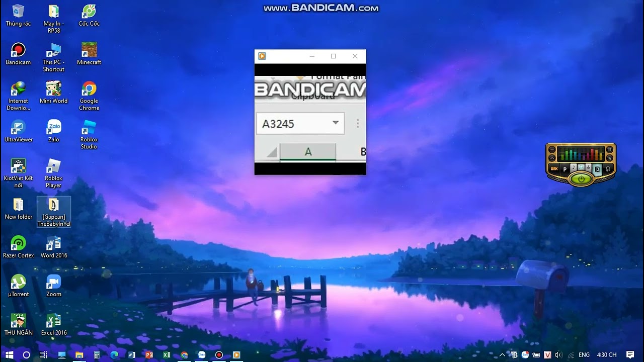Select the Internet Download Manager desktop icon

(18, 96)
